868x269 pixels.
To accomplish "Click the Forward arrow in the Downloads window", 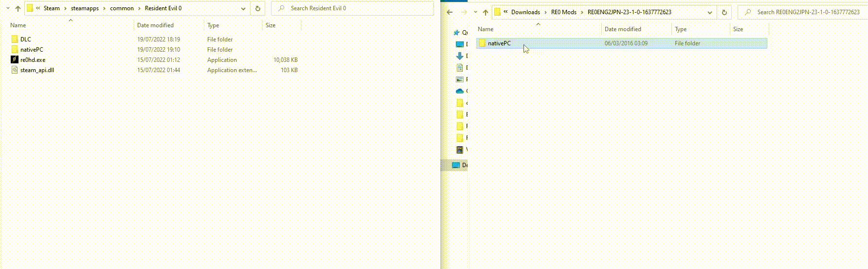I will pyautogui.click(x=464, y=12).
